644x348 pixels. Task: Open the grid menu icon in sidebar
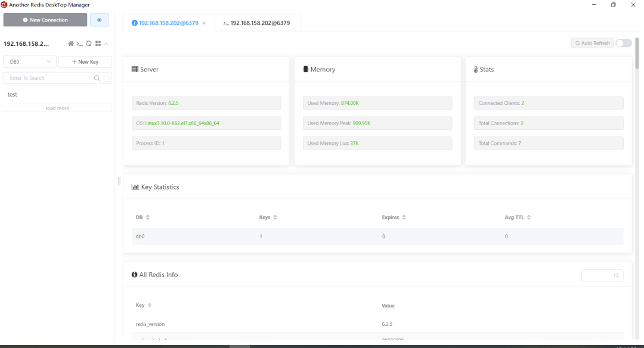(x=98, y=44)
